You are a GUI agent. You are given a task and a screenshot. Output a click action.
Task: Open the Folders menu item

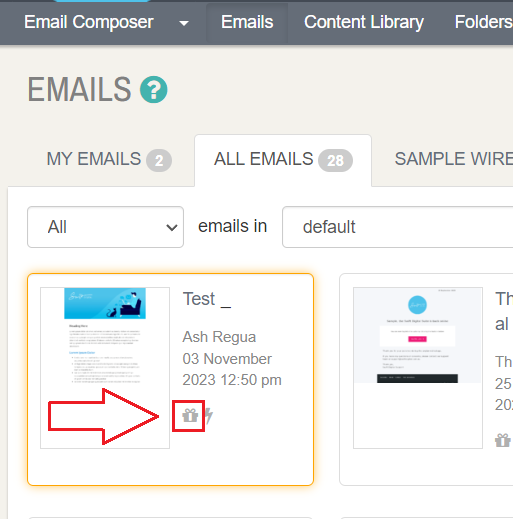pyautogui.click(x=484, y=22)
